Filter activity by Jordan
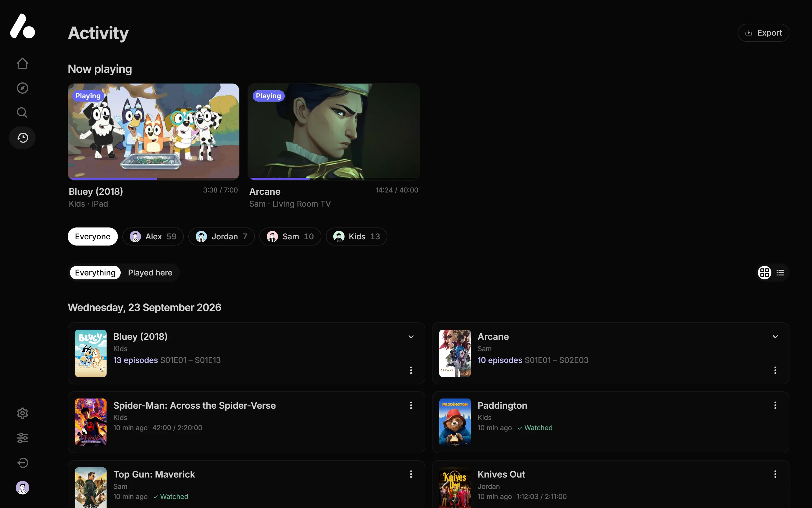Screen dimensions: 812x508 coord(221,237)
